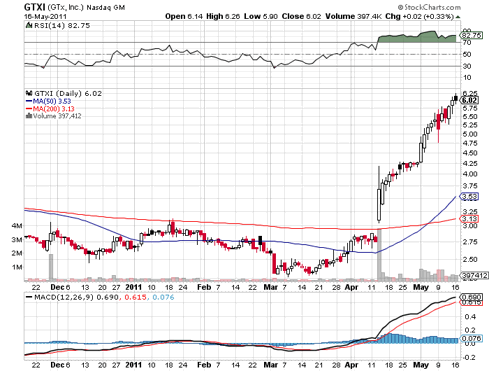Click the "Volume 397,412" legend entry
Image resolution: width=489 pixels, height=371 pixels.
coord(57,116)
